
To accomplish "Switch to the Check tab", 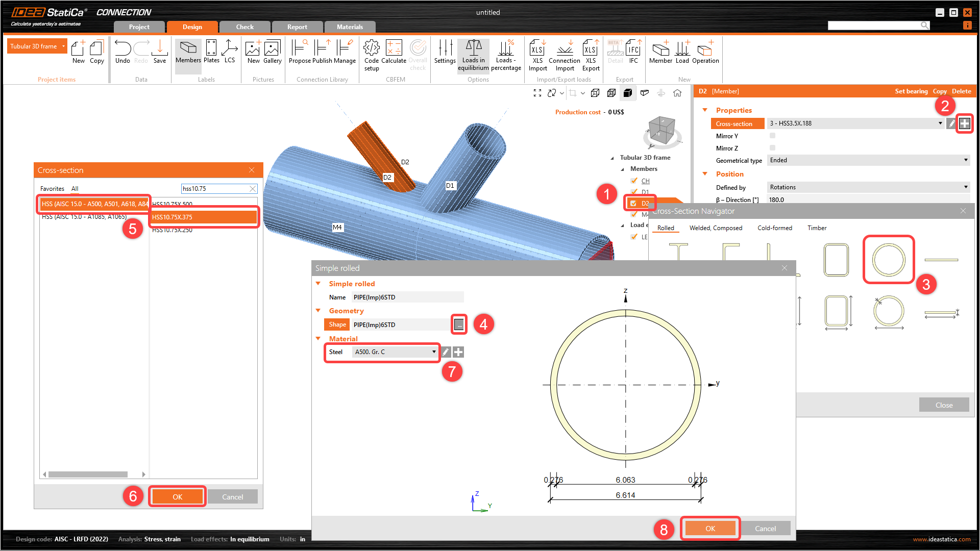I will click(x=244, y=27).
